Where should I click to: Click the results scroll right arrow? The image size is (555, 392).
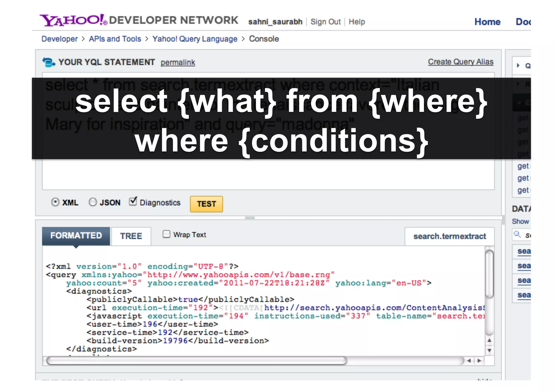(x=479, y=361)
